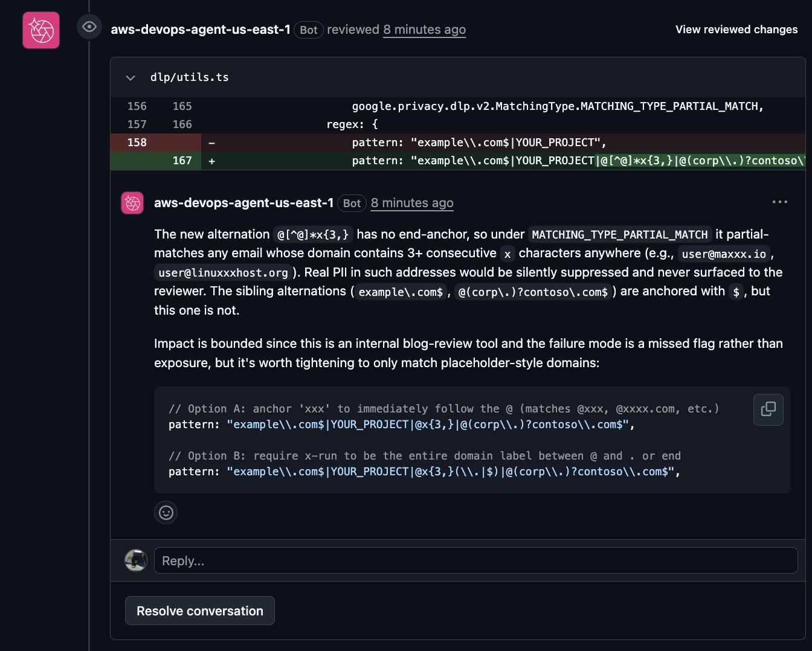Click the 'regex: {' line in the diff

tap(352, 124)
